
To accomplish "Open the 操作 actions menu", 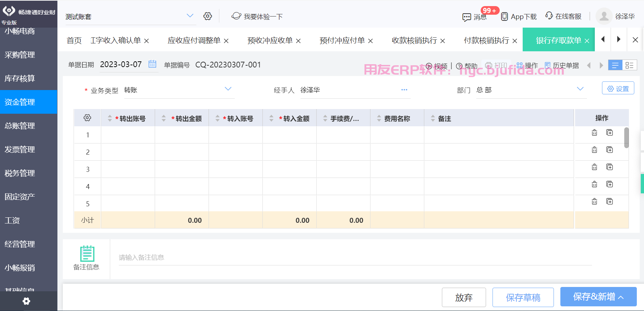I will click(527, 65).
